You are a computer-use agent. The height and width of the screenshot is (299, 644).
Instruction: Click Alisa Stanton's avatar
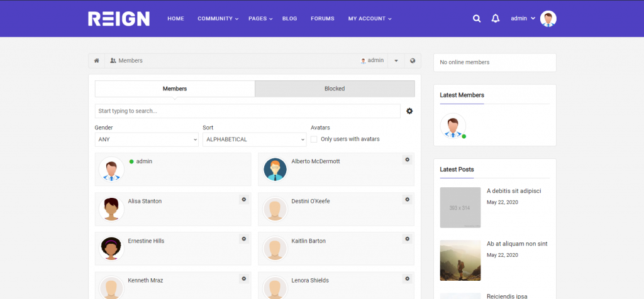point(111,209)
